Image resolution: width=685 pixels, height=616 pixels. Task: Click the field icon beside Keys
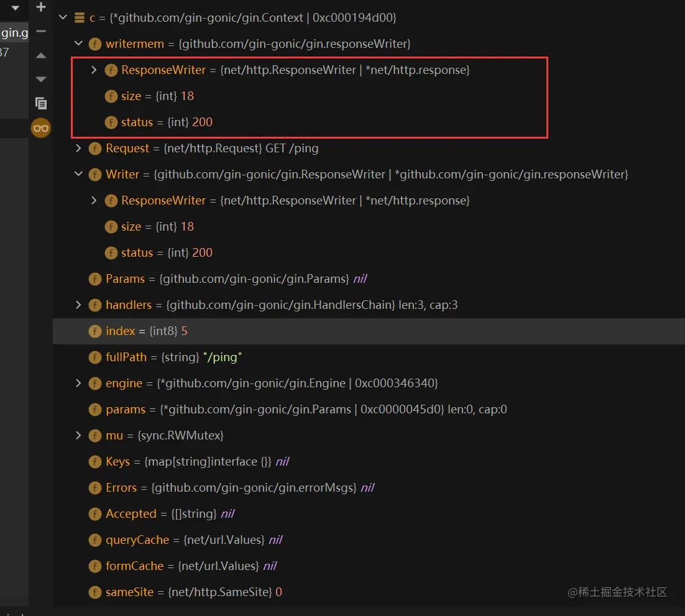click(95, 462)
